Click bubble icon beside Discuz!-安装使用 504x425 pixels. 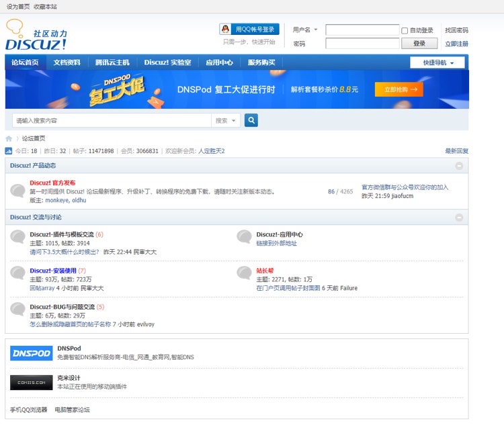pyautogui.click(x=17, y=273)
